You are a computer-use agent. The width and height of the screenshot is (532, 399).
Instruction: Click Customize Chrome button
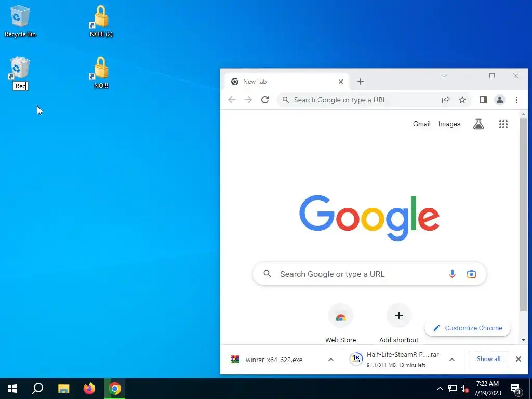(x=468, y=328)
